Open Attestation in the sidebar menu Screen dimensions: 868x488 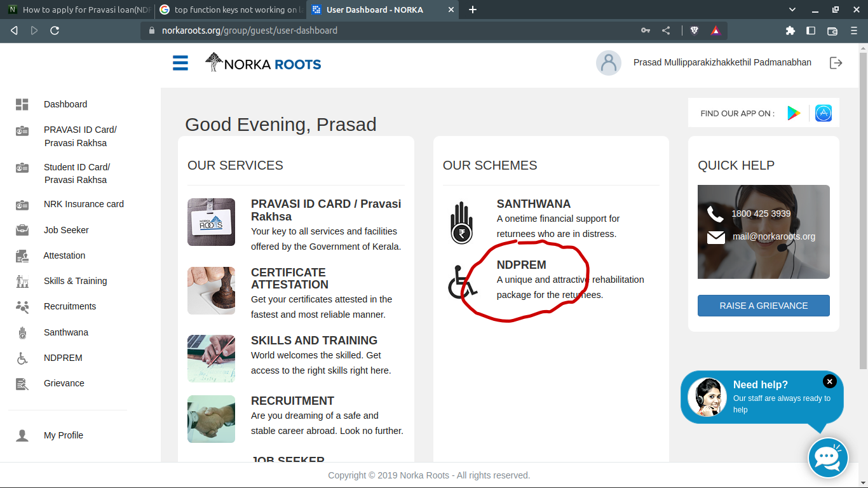[x=64, y=255]
